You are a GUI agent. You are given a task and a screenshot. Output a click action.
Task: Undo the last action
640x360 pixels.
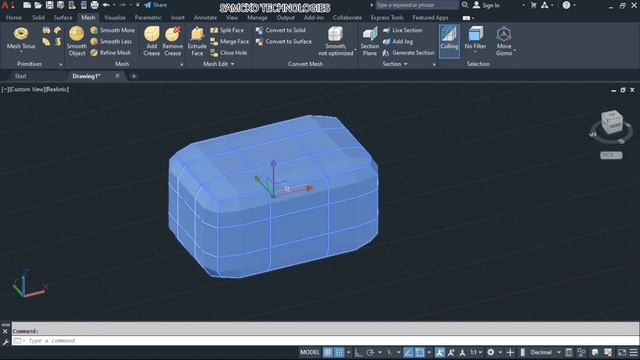106,5
